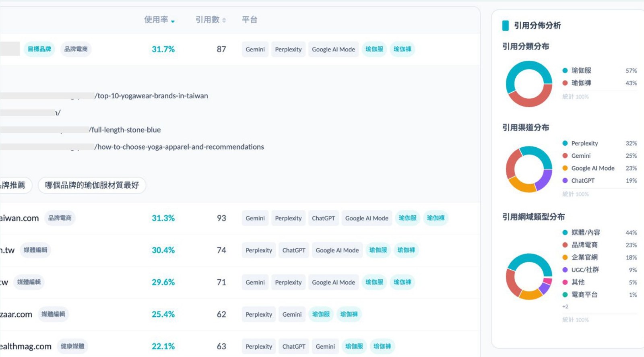Open full-length-stone-blue link
This screenshot has height=357, width=644.
125,130
